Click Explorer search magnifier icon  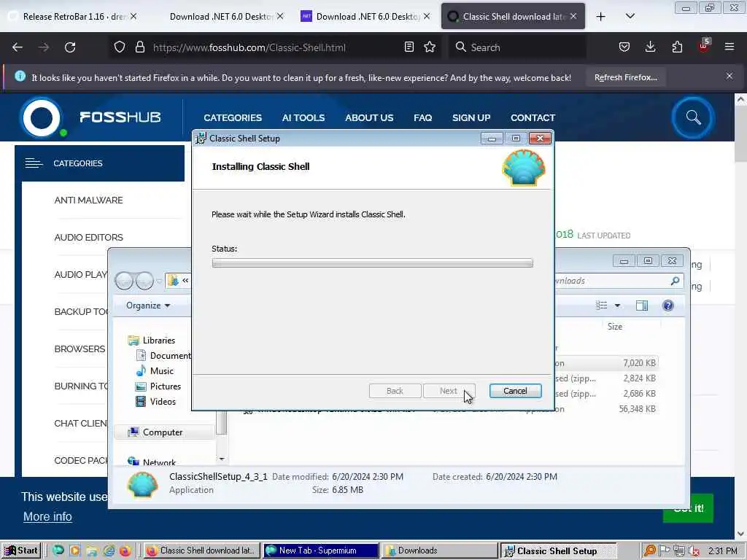(x=675, y=281)
